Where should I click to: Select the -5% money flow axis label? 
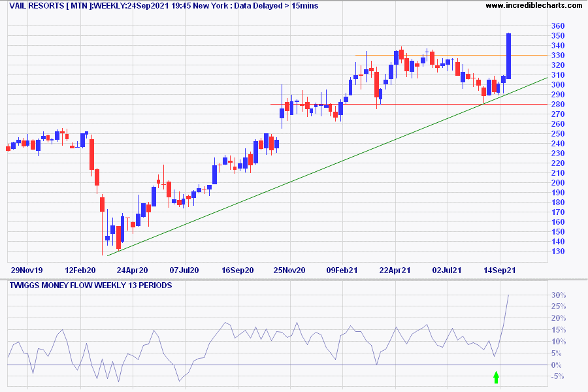coord(559,376)
